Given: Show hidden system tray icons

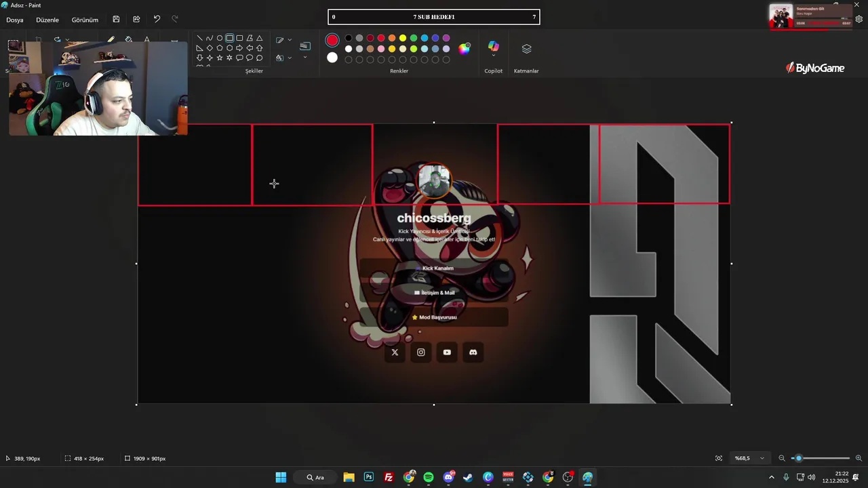Looking at the screenshot, I should [x=771, y=477].
